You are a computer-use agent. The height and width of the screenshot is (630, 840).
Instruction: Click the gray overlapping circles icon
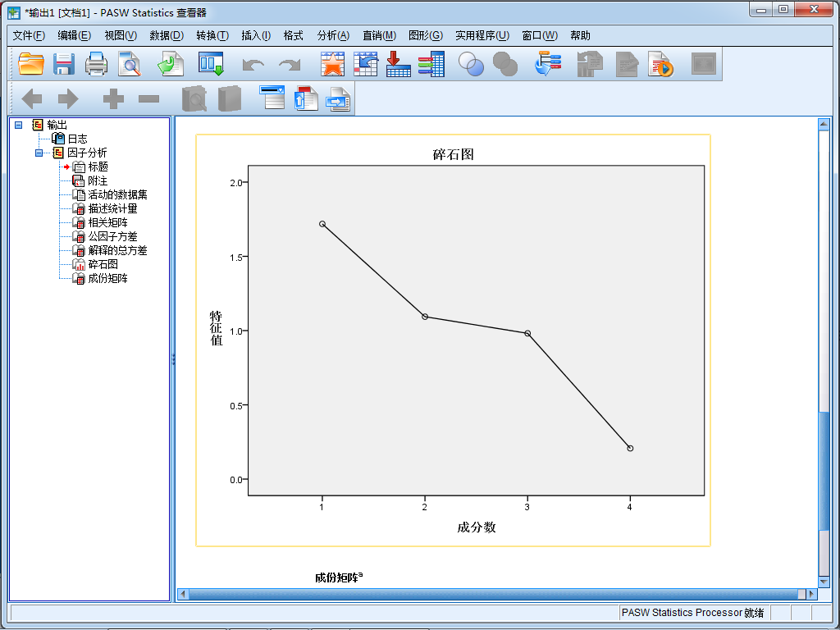tap(505, 64)
